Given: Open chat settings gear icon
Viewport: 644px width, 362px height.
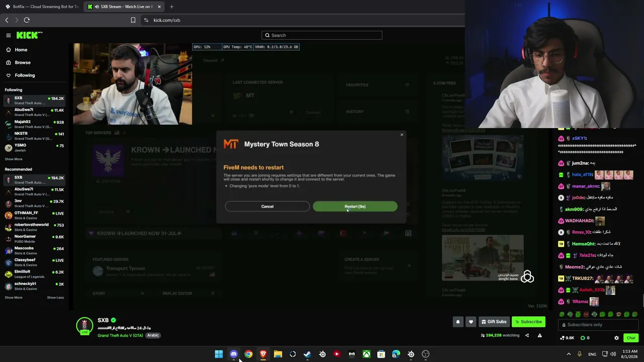Looking at the screenshot, I should 617,338.
